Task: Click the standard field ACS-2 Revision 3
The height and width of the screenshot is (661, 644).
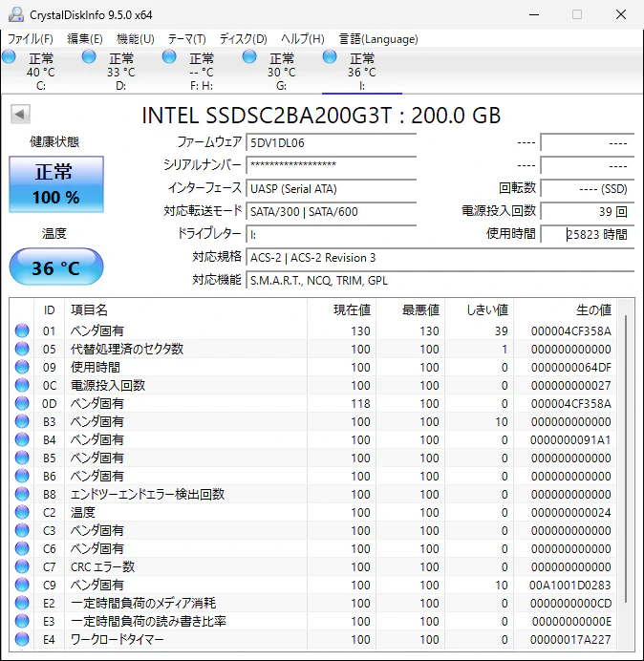Action: click(x=440, y=257)
